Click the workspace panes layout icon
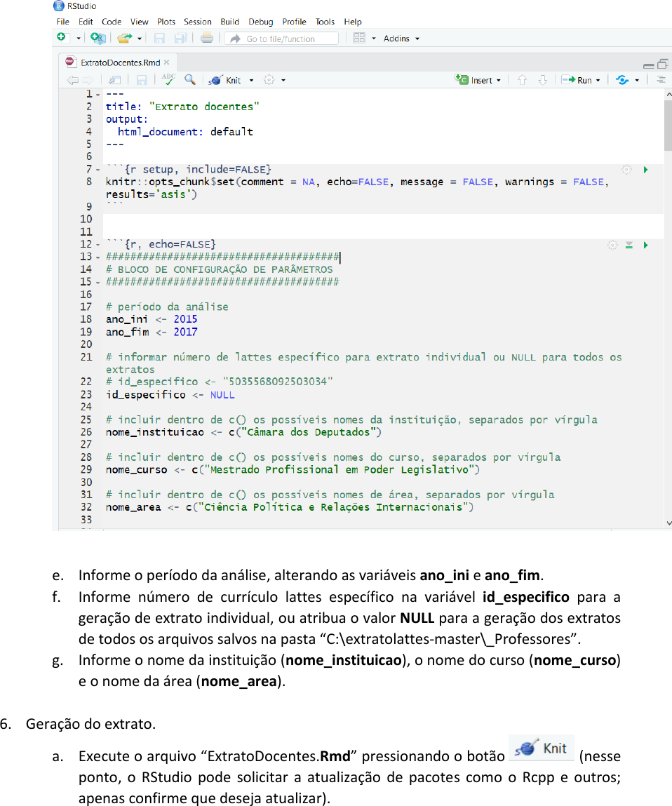The image size is (672, 806). point(359,38)
